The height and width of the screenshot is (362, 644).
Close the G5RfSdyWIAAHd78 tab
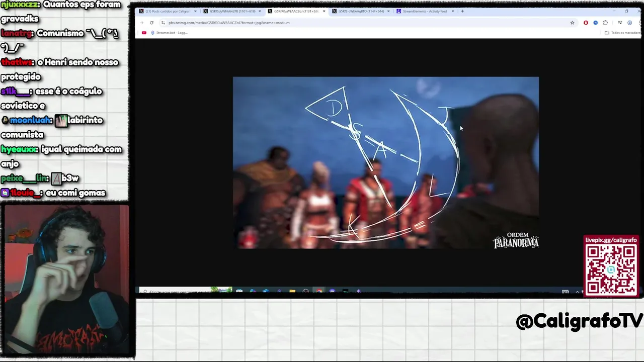pos(260,11)
